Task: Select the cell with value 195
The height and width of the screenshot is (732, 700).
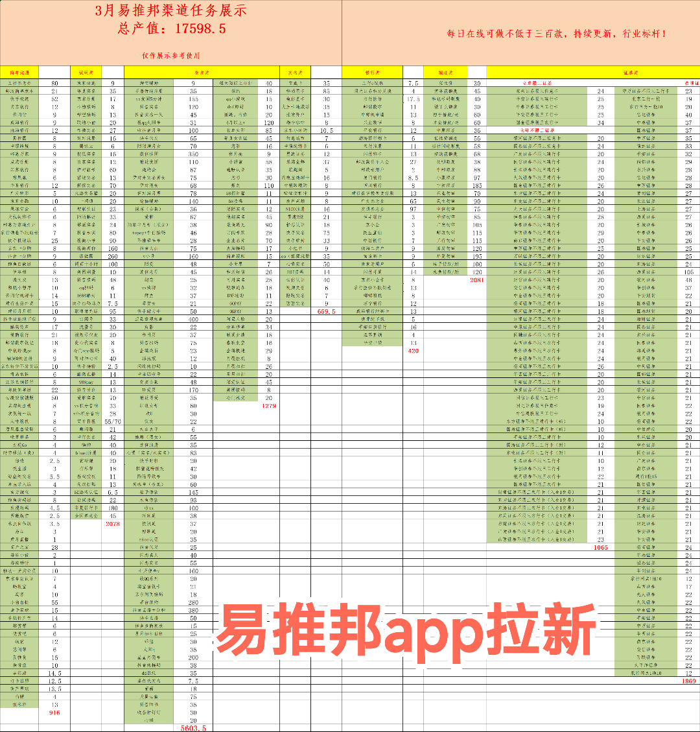Action: [477, 256]
